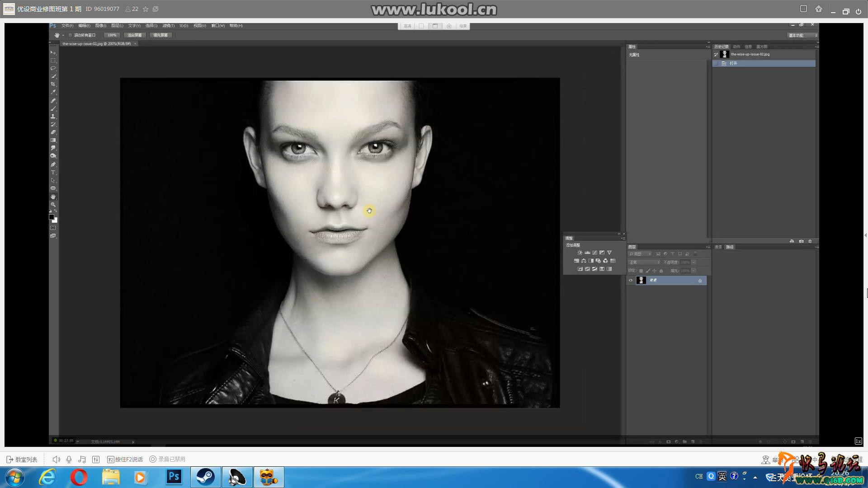Open the fill 填充 dropdown arrow
The width and height of the screenshot is (868, 488).
tap(693, 271)
